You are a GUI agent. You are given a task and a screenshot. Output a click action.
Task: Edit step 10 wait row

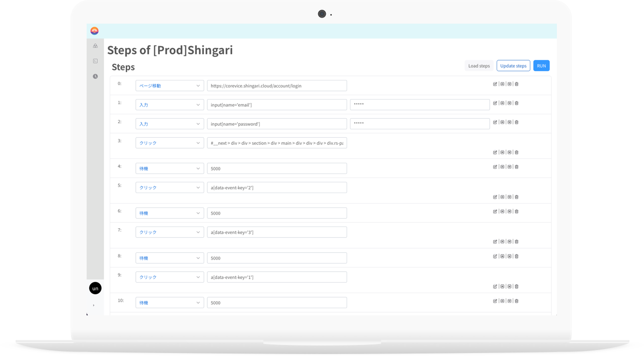495,301
